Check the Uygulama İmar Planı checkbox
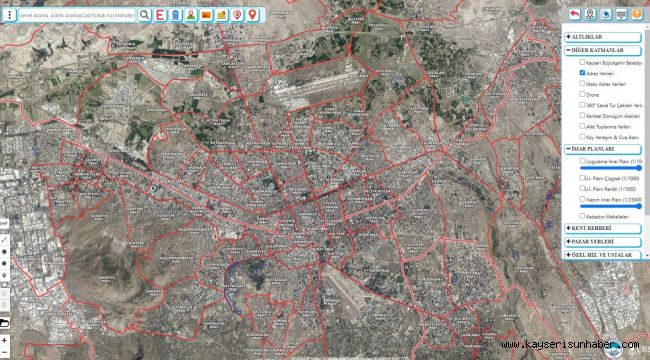Screen dimensions: 650x360 click(582, 161)
